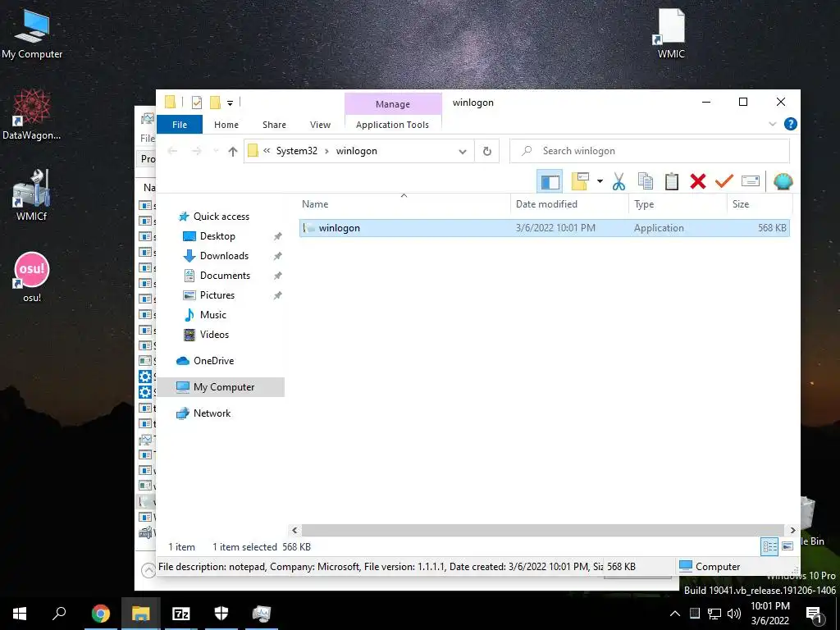Navigate to System32 in the breadcrumb
The image size is (840, 630).
[297, 151]
